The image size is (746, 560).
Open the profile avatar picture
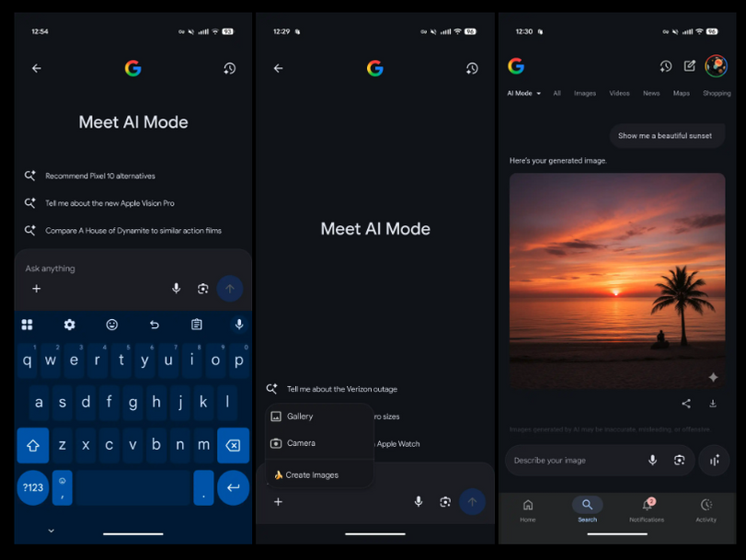coord(716,66)
